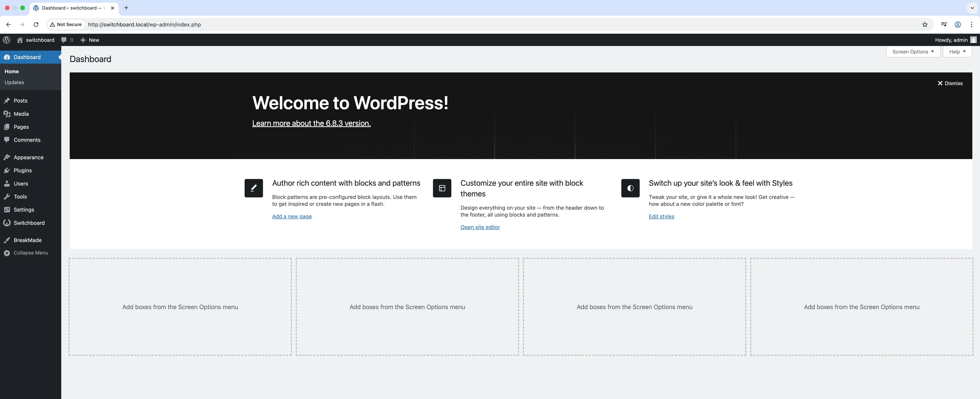The image size is (980, 399).
Task: Select Home under Dashboard
Action: pyautogui.click(x=11, y=71)
